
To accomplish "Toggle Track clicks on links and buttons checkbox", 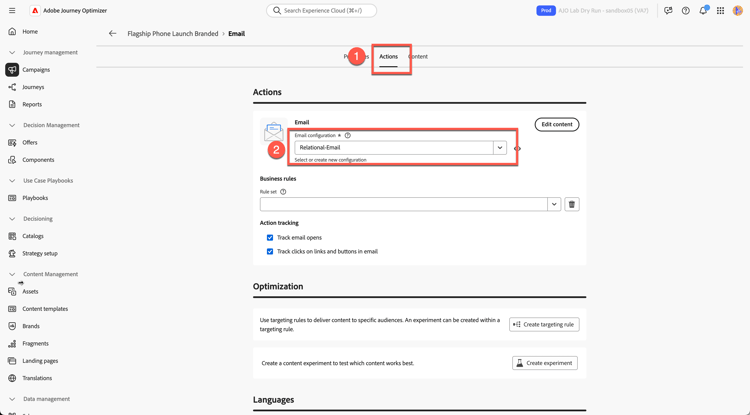I will pos(270,251).
